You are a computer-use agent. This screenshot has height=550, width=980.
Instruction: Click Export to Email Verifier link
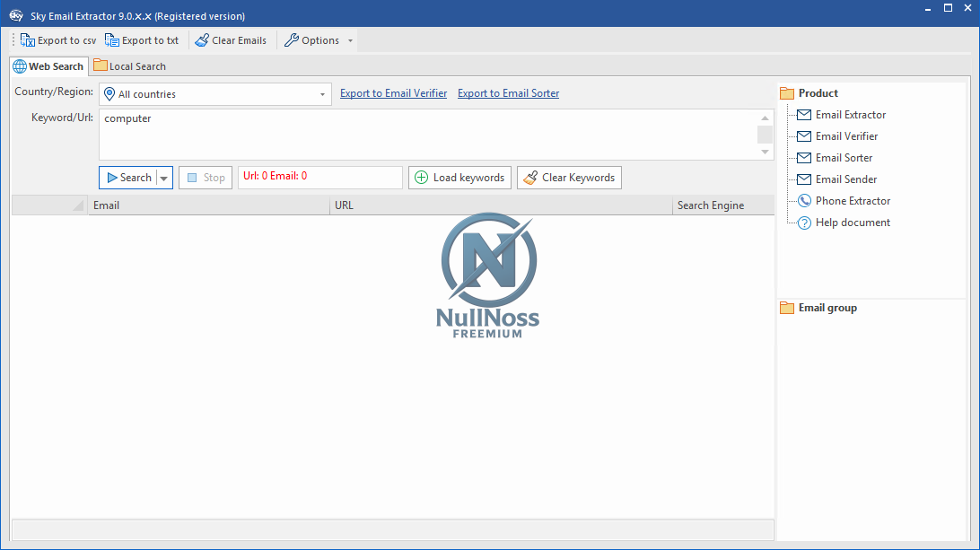(393, 92)
